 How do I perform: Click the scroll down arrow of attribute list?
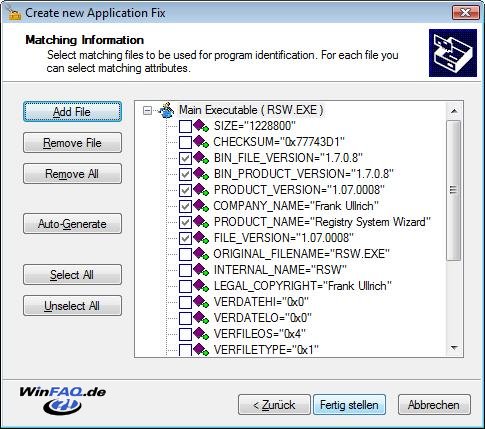454,348
